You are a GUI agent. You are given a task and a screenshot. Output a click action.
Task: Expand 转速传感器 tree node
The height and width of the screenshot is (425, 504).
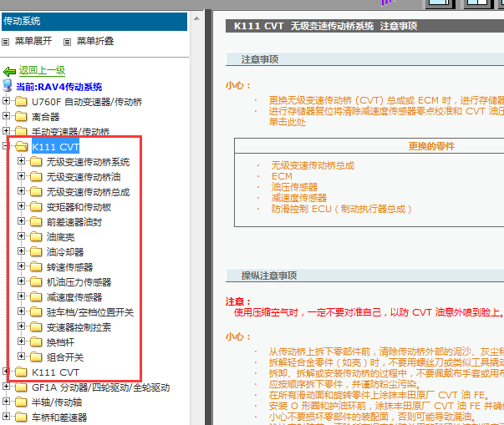pyautogui.click(x=21, y=266)
